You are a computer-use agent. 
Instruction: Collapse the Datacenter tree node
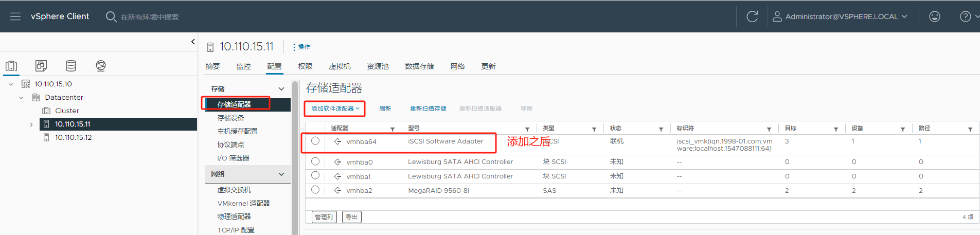21,97
